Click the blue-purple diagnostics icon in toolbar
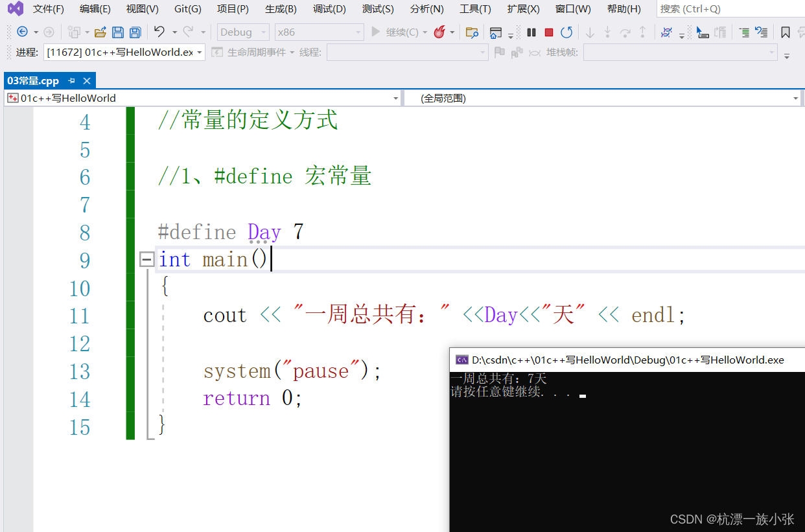The image size is (805, 532). [x=666, y=32]
